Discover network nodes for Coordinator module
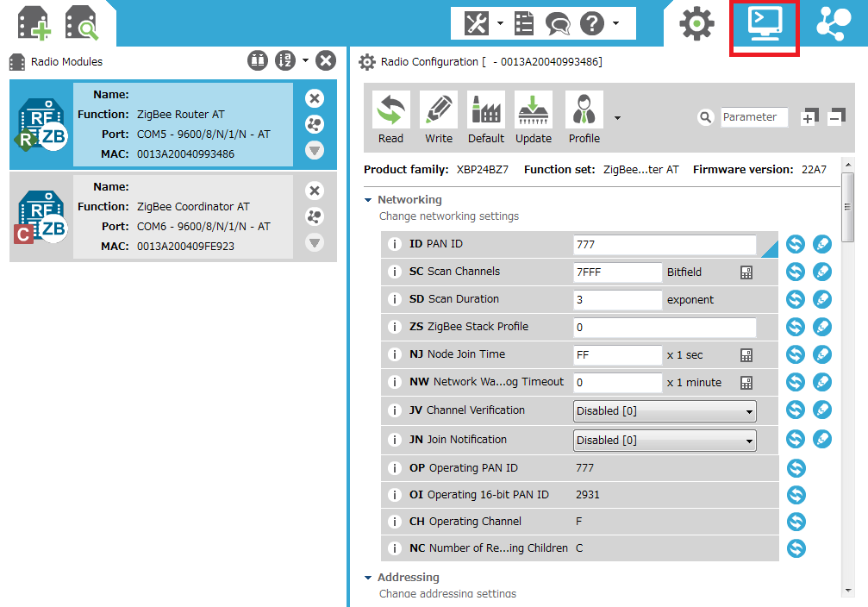 tap(315, 216)
